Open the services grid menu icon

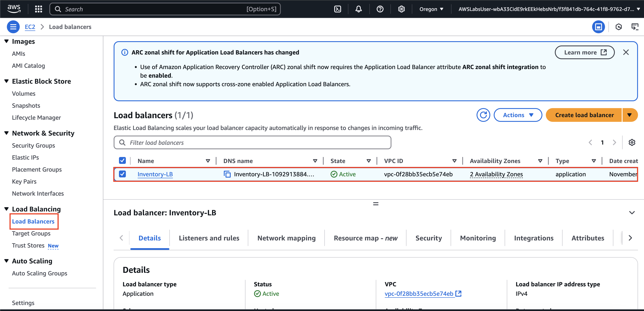click(39, 9)
